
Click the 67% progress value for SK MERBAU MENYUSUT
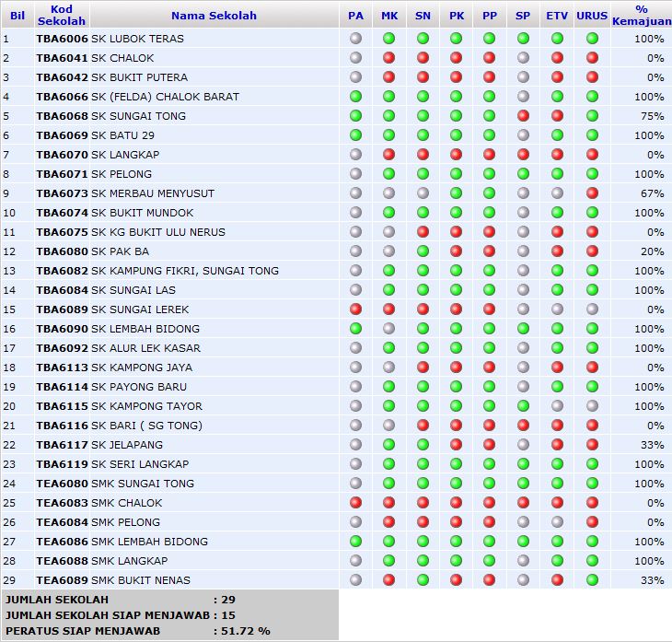[653, 193]
